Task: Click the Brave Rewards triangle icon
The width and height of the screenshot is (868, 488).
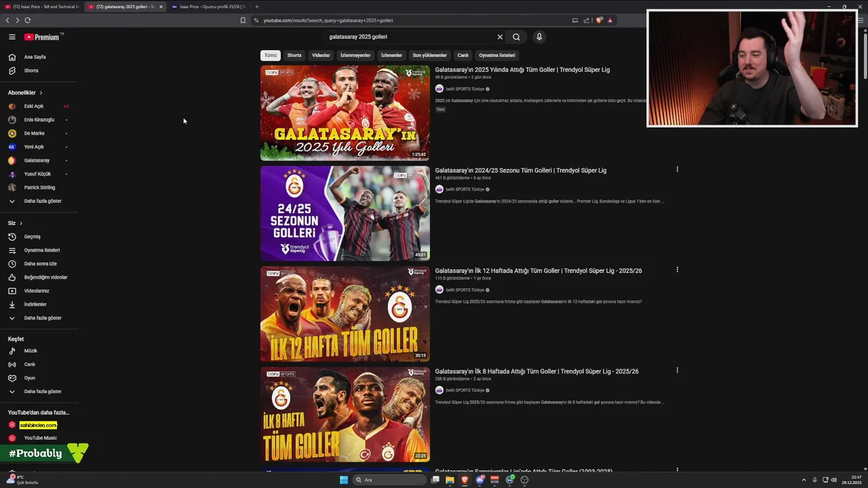Action: click(x=610, y=20)
